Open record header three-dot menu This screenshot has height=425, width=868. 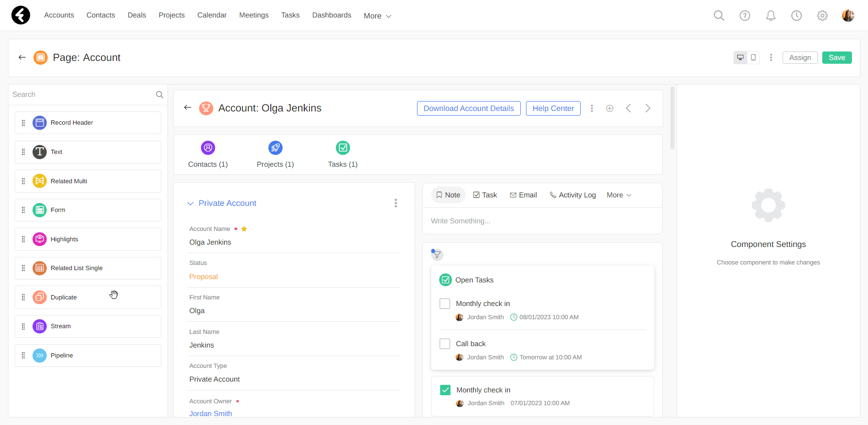[592, 109]
